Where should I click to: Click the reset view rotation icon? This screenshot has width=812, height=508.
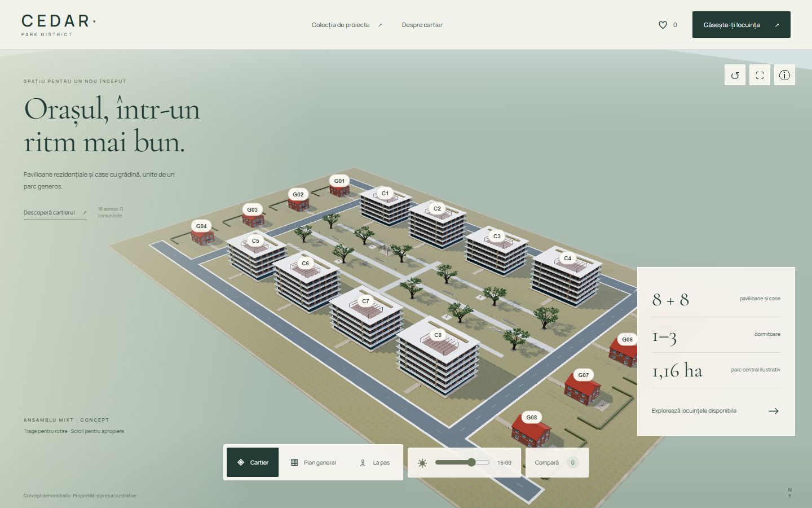coord(735,75)
